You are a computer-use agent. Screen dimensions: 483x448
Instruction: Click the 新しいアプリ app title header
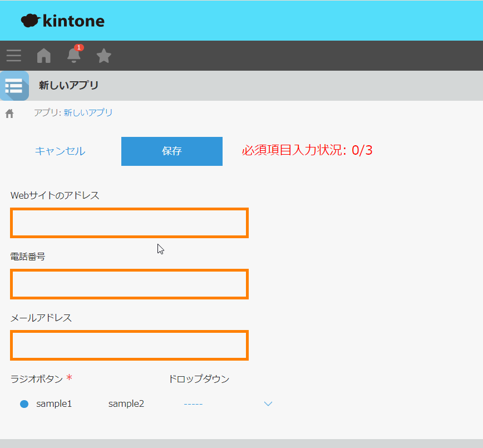[x=68, y=86]
